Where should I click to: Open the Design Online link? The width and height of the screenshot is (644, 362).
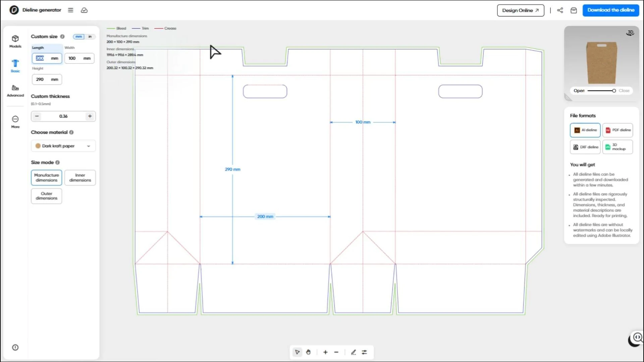click(520, 10)
